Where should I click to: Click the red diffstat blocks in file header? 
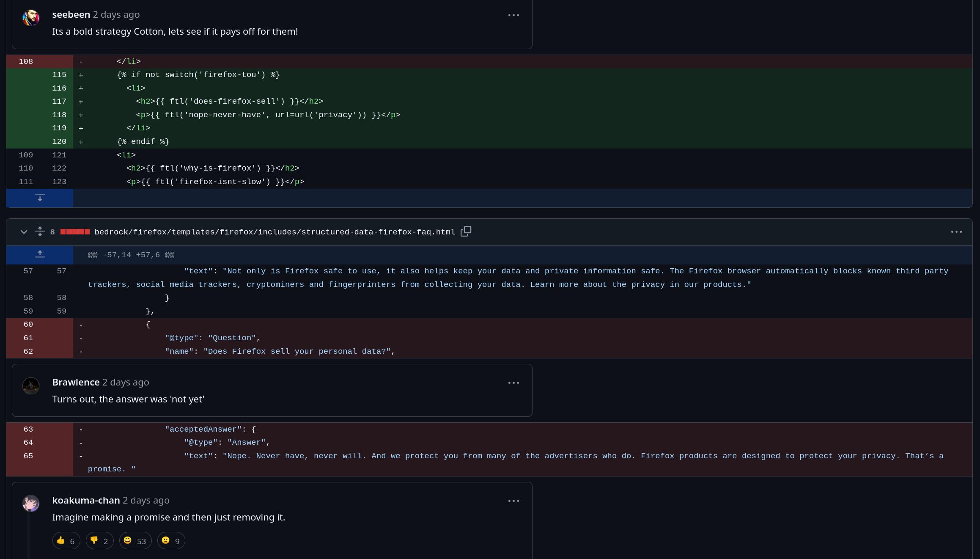click(75, 232)
